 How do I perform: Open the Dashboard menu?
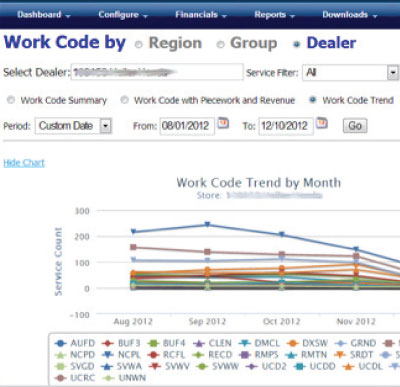coord(44,15)
